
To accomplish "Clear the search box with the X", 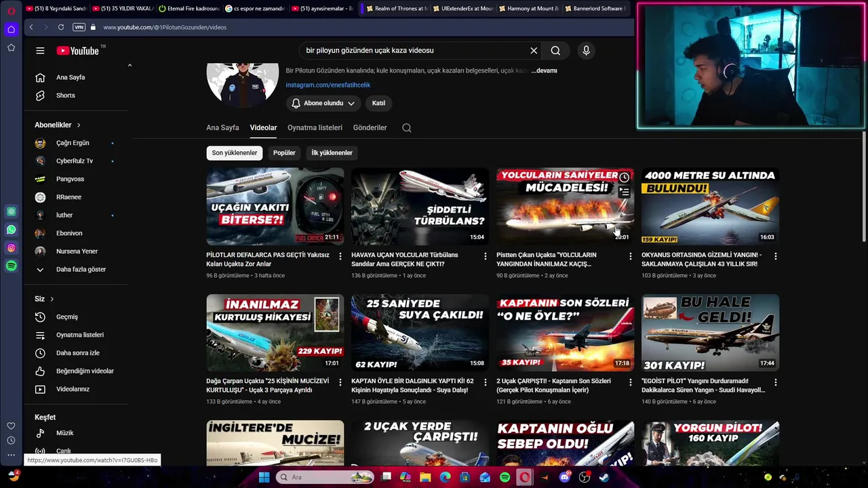I will click(x=534, y=51).
